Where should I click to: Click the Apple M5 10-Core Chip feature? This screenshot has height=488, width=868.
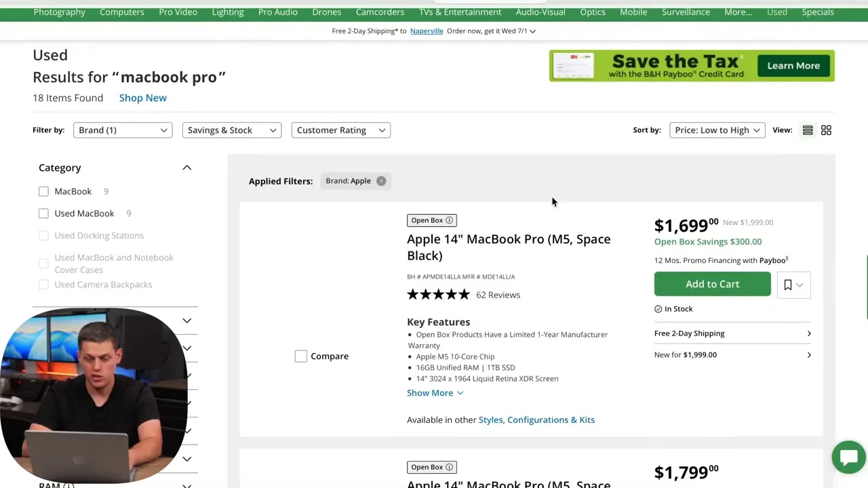pos(455,357)
